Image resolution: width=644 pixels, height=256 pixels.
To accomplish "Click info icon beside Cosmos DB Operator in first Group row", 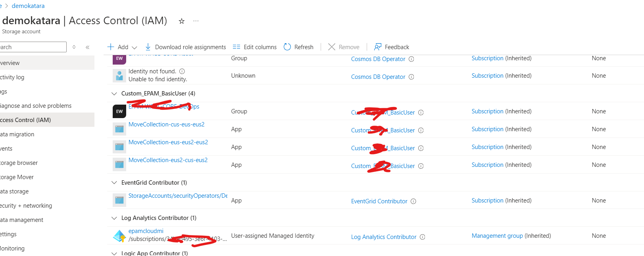I will pyautogui.click(x=411, y=59).
